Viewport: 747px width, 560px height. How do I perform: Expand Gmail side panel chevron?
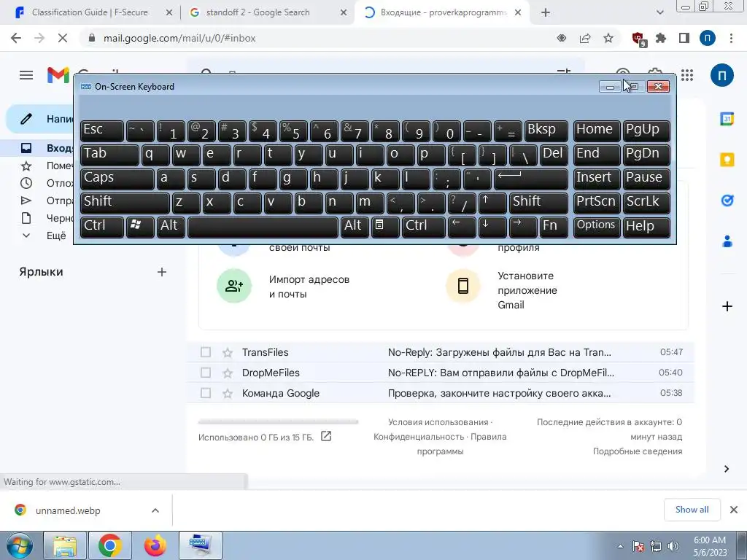727,469
